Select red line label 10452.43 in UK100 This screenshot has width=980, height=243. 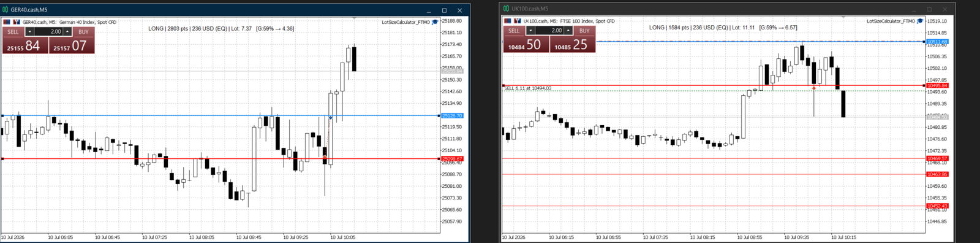point(937,206)
